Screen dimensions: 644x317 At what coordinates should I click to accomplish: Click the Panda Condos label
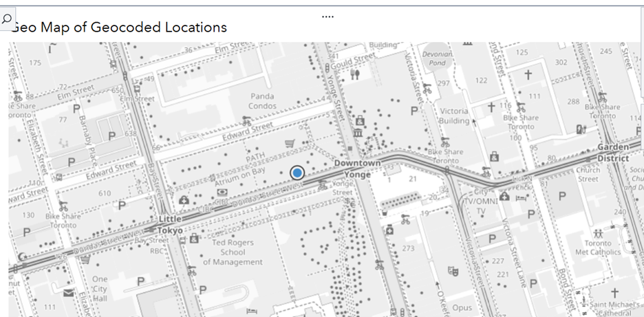pyautogui.click(x=262, y=101)
